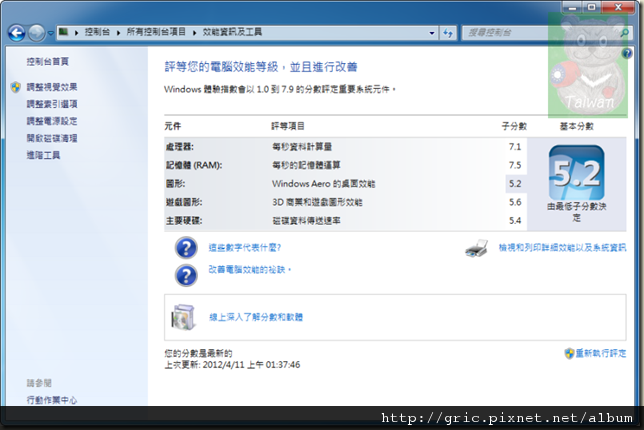Click the 基本分數 column header
Image resolution: width=644 pixels, height=430 pixels.
click(577, 126)
